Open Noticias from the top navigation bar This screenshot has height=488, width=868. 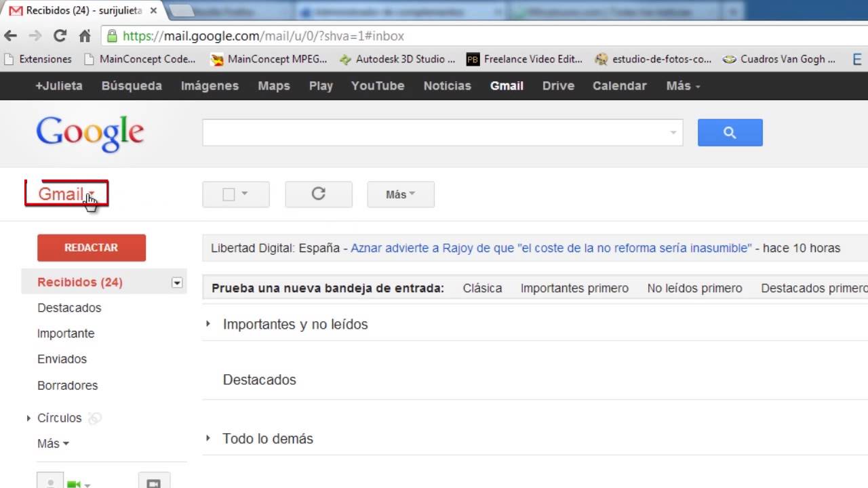[x=447, y=85]
